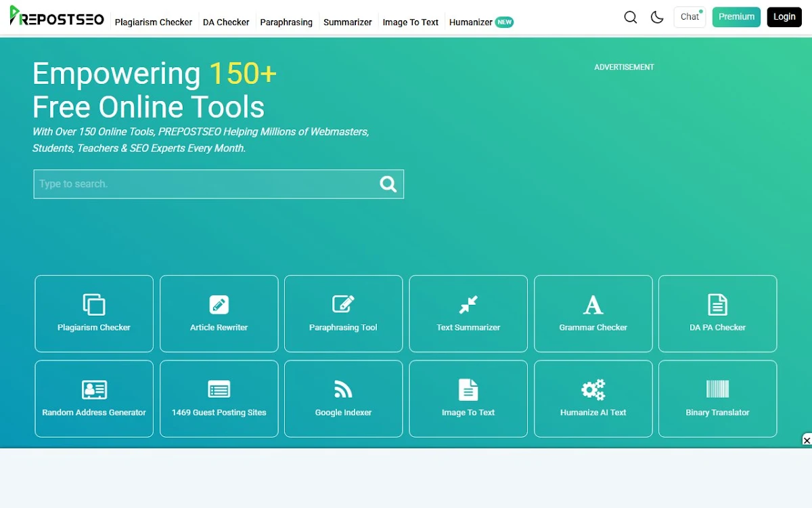Click the DA PA Checker document icon
Viewport: 812px width, 508px height.
point(717,304)
